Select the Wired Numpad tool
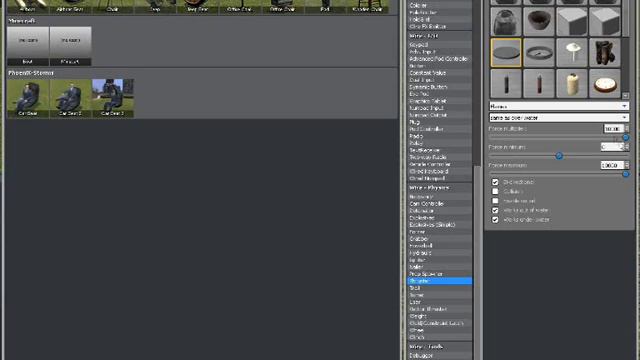The height and width of the screenshot is (360, 640). coord(440,178)
